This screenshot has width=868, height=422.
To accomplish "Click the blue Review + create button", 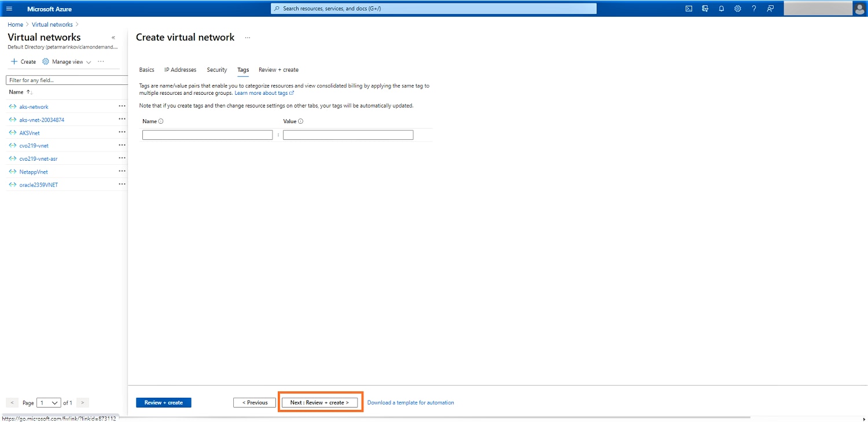I will 163,402.
